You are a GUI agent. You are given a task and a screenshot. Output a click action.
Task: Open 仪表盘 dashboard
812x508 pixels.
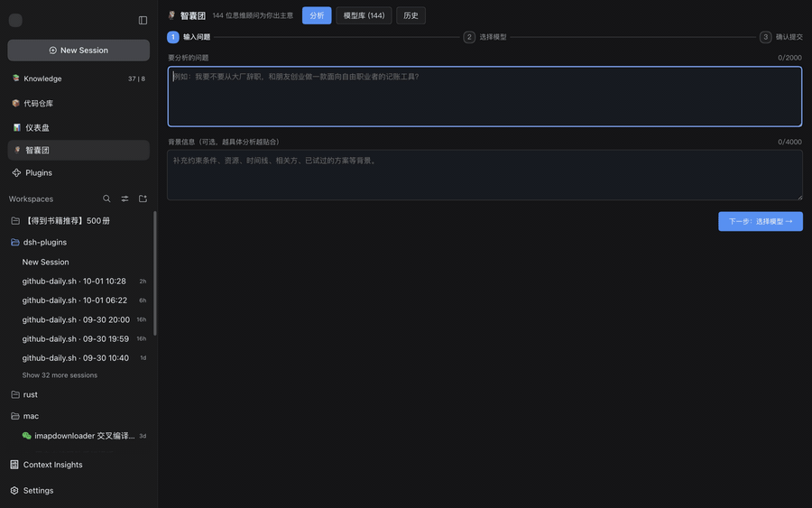[78, 127]
